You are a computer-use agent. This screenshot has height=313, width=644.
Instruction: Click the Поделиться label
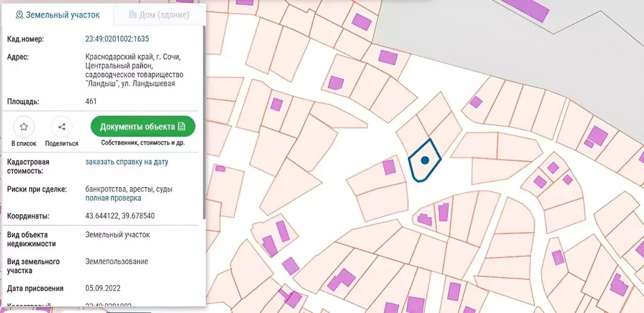pos(62,144)
